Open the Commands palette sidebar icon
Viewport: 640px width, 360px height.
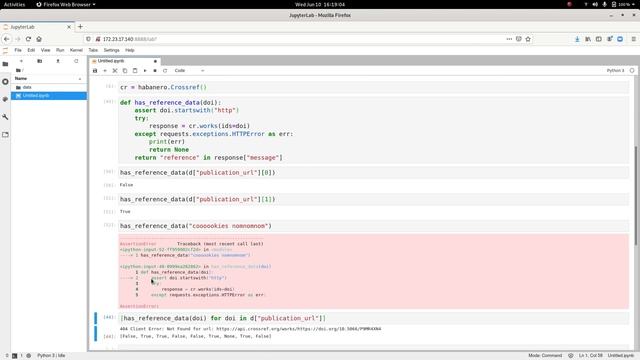[5, 99]
